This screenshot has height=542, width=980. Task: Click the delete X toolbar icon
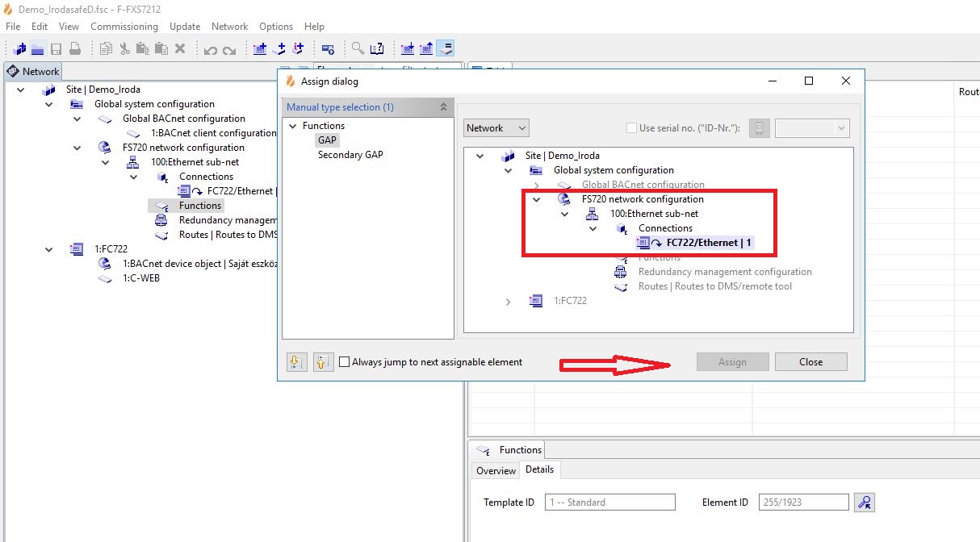(x=180, y=48)
